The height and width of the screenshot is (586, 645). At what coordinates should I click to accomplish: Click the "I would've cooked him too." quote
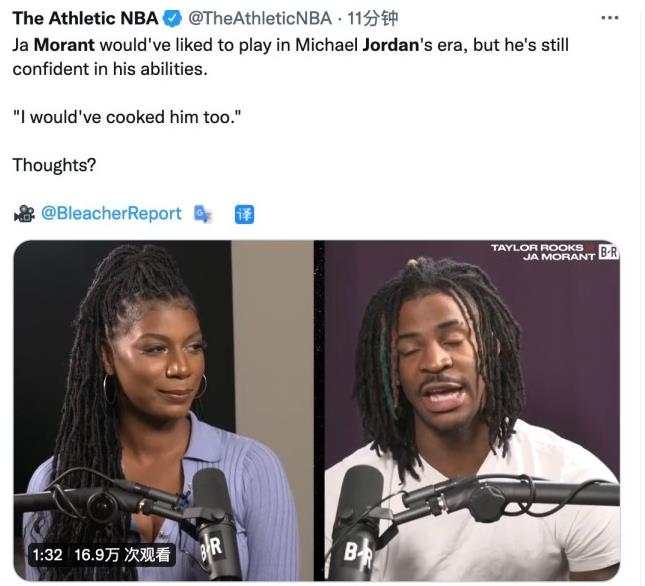tap(127, 117)
